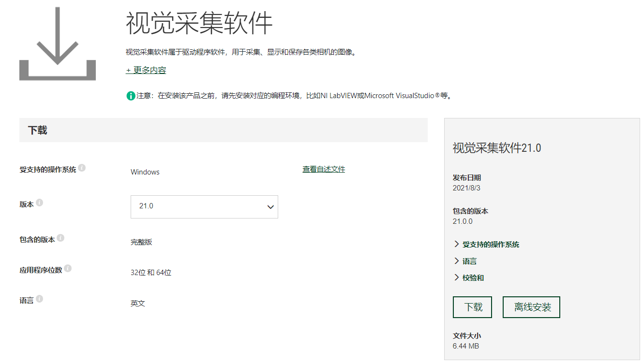Viewport: 643px width, 364px height.
Task: Open the 查看自述文件 link
Action: 324,169
